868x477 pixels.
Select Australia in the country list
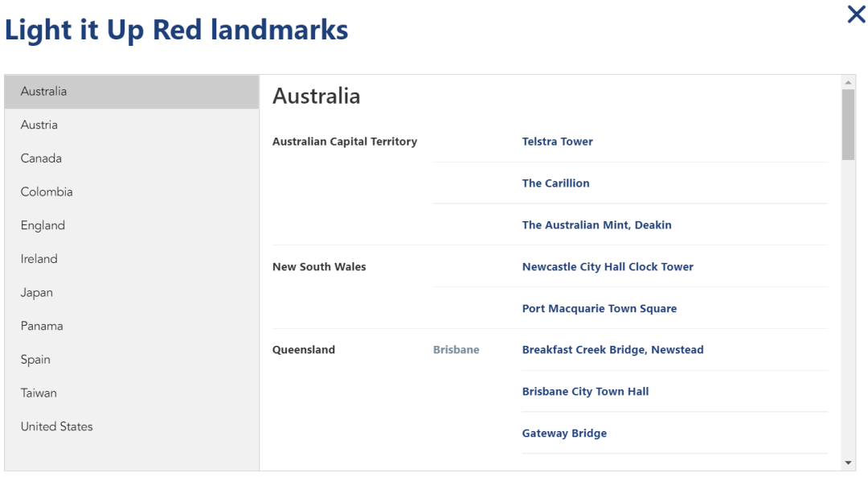click(x=132, y=92)
